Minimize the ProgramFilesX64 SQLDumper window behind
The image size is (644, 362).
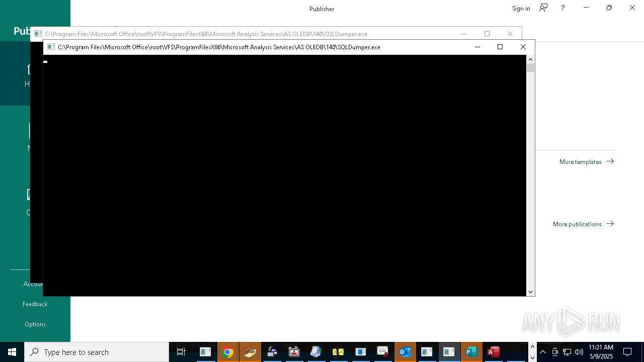(464, 34)
